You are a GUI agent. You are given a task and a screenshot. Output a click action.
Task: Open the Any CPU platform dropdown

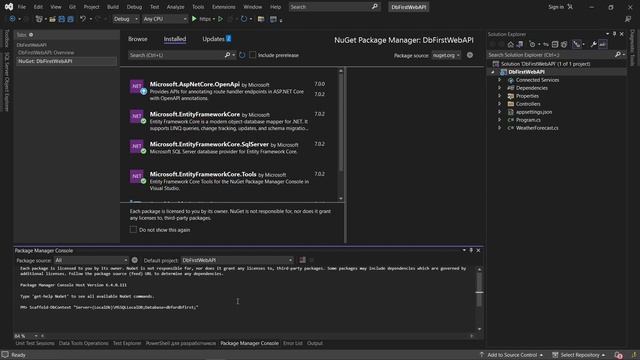(164, 19)
